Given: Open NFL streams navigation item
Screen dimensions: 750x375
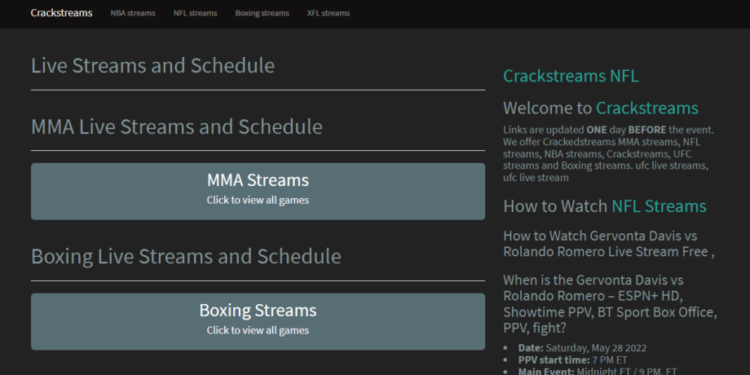Looking at the screenshot, I should [195, 13].
